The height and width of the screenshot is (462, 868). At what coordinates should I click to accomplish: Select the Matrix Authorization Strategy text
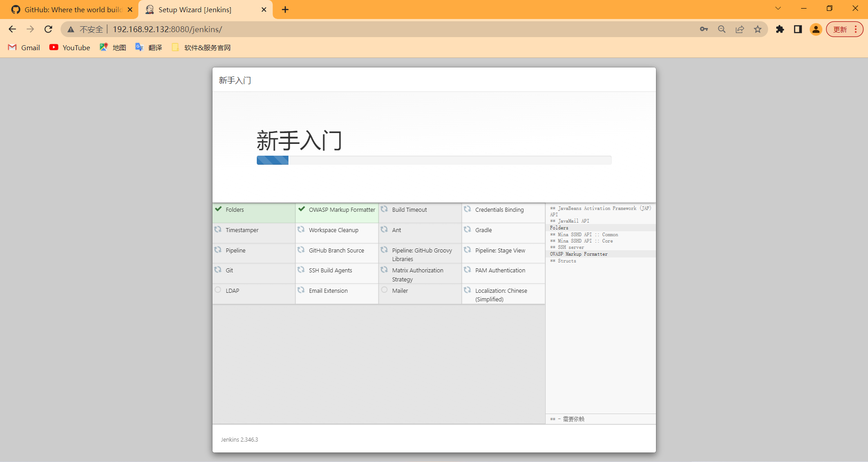point(418,275)
